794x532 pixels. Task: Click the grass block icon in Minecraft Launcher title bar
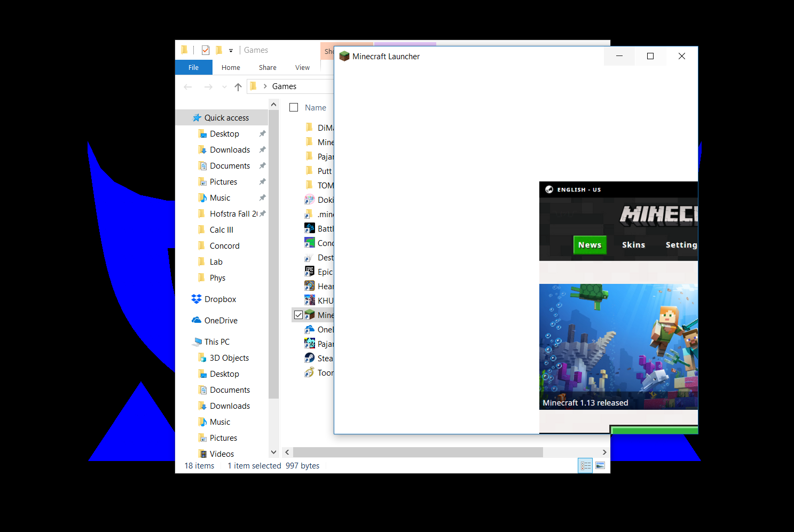[x=344, y=56]
